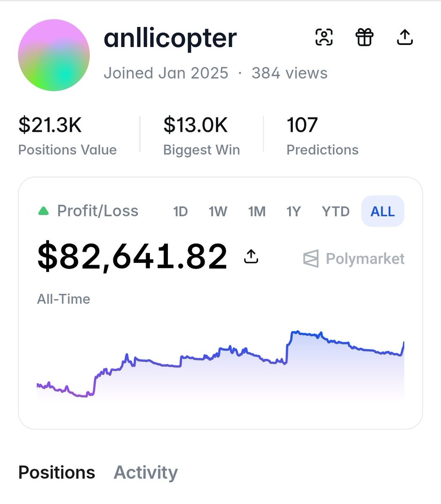The image size is (441, 504).
Task: Click the anllicopter username
Action: pos(170,39)
